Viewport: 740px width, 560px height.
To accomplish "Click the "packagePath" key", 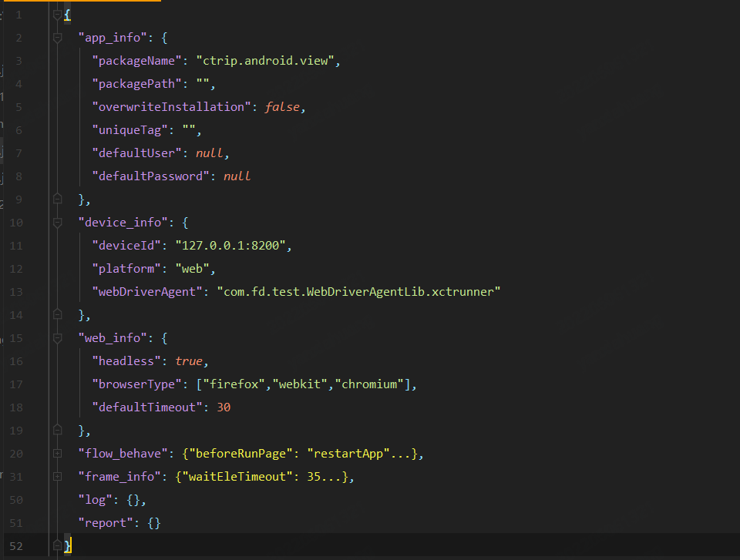I will coord(137,84).
